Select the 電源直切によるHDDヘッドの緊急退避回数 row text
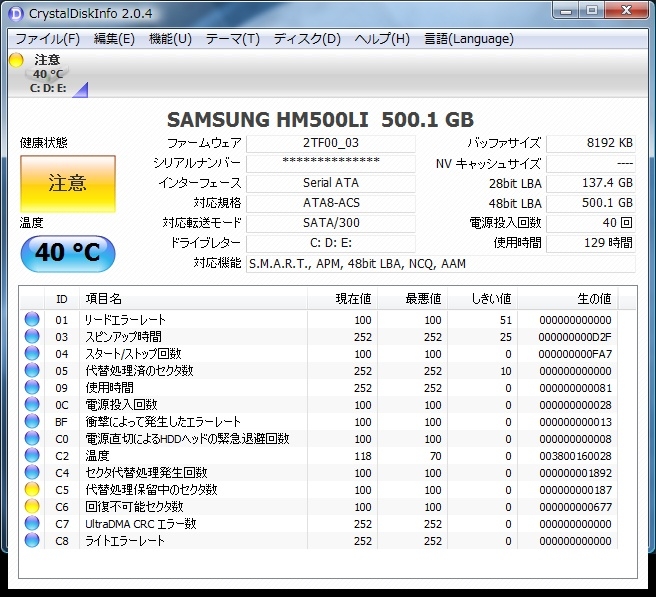Image resolution: width=656 pixels, height=597 pixels. click(187, 439)
